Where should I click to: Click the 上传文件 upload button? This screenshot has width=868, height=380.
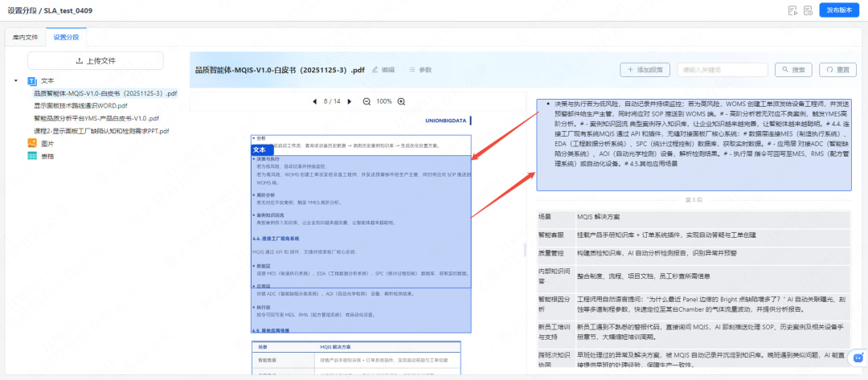(x=95, y=61)
